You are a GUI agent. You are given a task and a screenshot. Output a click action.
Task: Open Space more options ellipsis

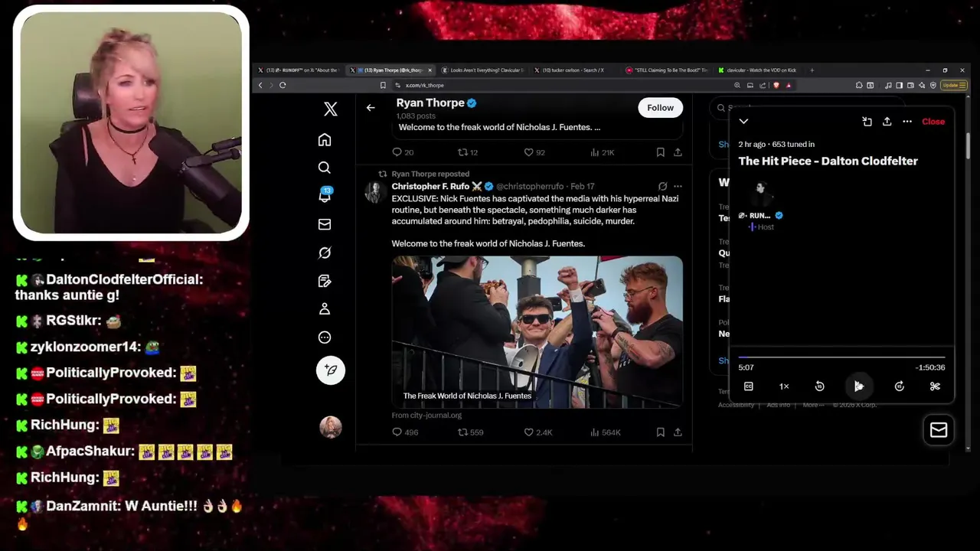coord(907,122)
